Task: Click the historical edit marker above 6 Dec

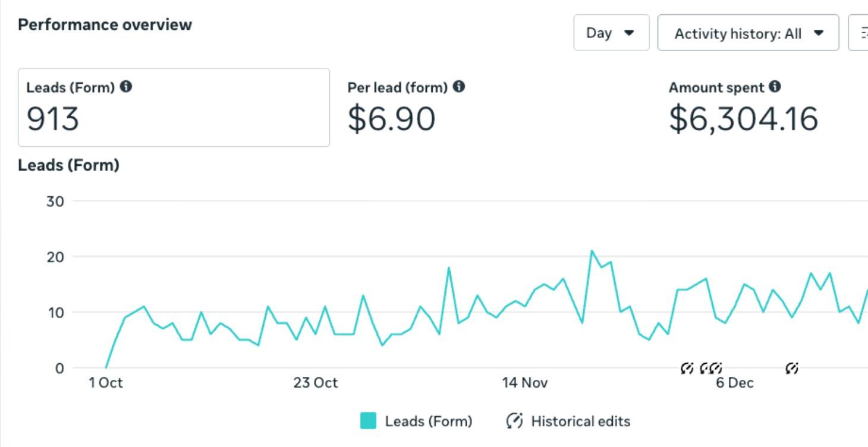Action: click(714, 369)
